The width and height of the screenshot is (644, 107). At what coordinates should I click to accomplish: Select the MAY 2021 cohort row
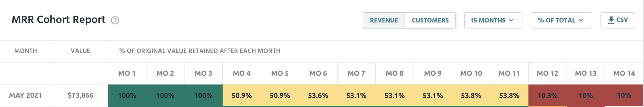click(322, 95)
